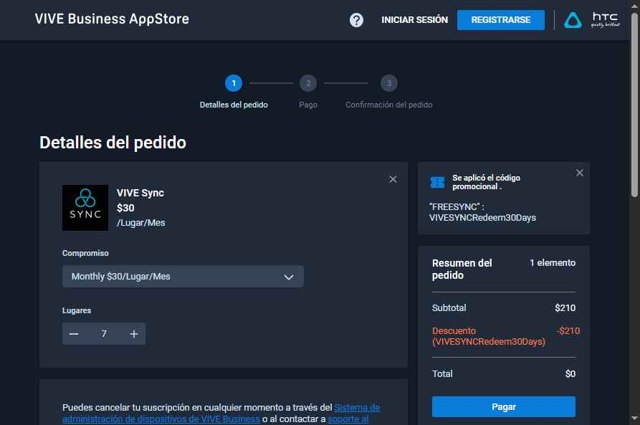Click the page vertical scrollbar thumb

pos(635,104)
